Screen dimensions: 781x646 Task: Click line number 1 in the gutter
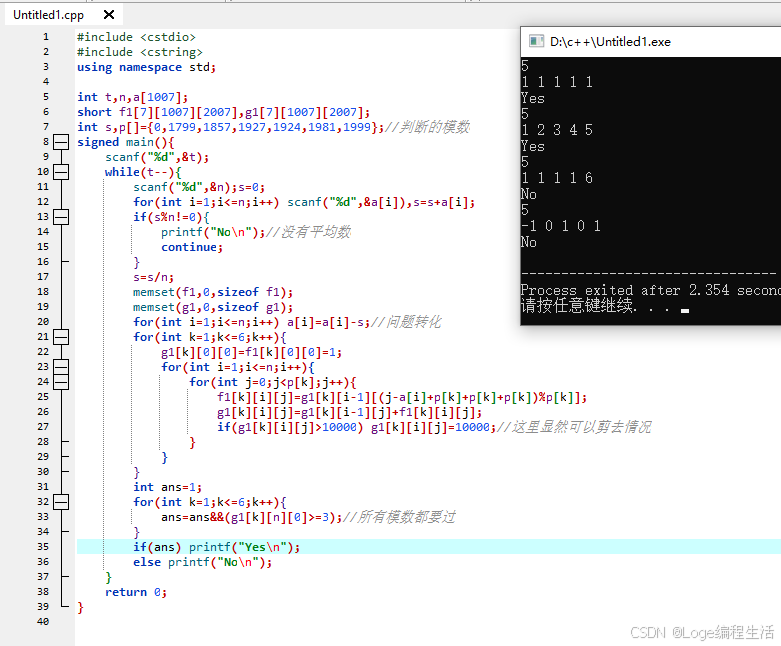(x=46, y=37)
